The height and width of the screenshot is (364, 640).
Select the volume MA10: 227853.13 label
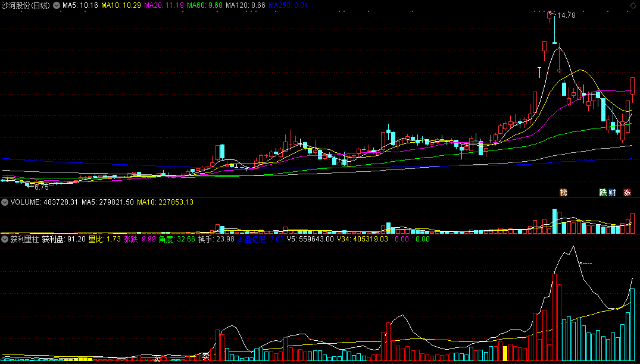click(166, 202)
